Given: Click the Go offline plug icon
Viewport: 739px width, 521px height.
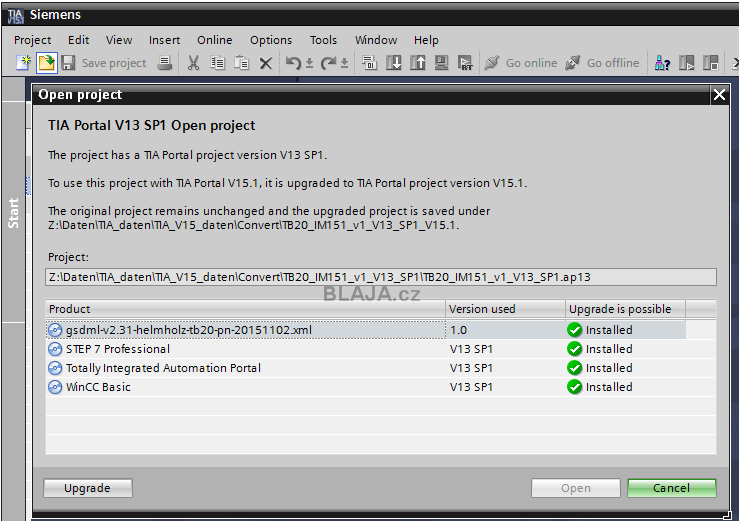Looking at the screenshot, I should coord(573,63).
